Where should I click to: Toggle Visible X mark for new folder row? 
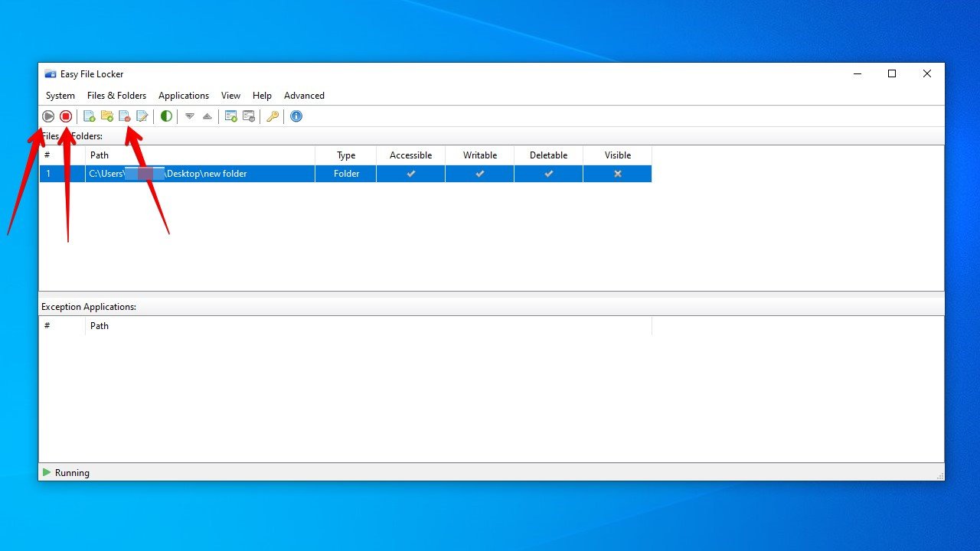coord(618,174)
